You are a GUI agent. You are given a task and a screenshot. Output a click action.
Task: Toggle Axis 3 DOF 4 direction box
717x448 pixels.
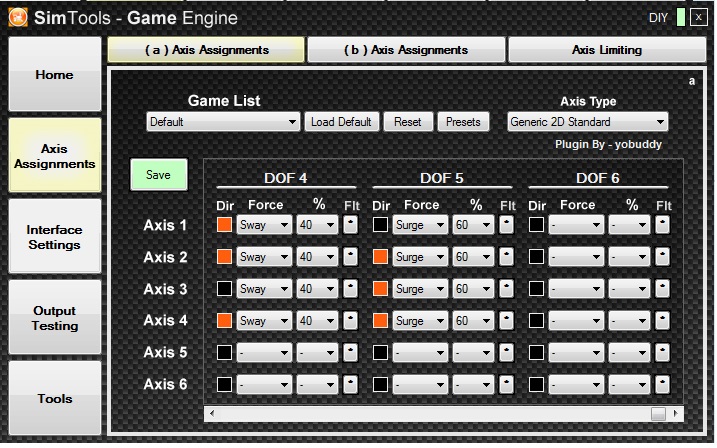click(x=224, y=288)
